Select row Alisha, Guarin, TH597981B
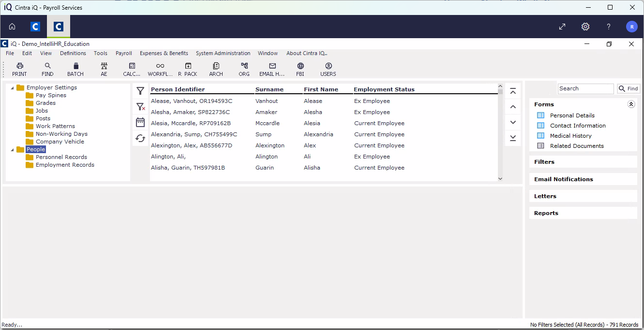 [324, 168]
